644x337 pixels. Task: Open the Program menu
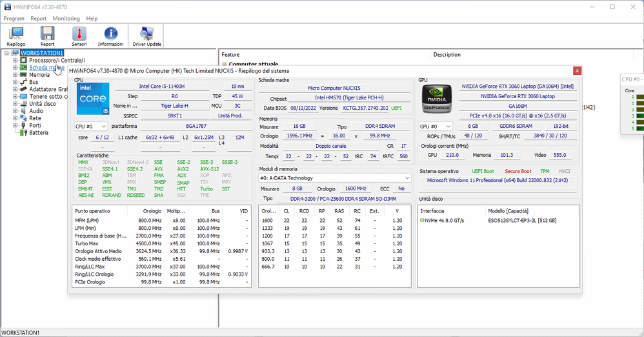pyautogui.click(x=14, y=19)
